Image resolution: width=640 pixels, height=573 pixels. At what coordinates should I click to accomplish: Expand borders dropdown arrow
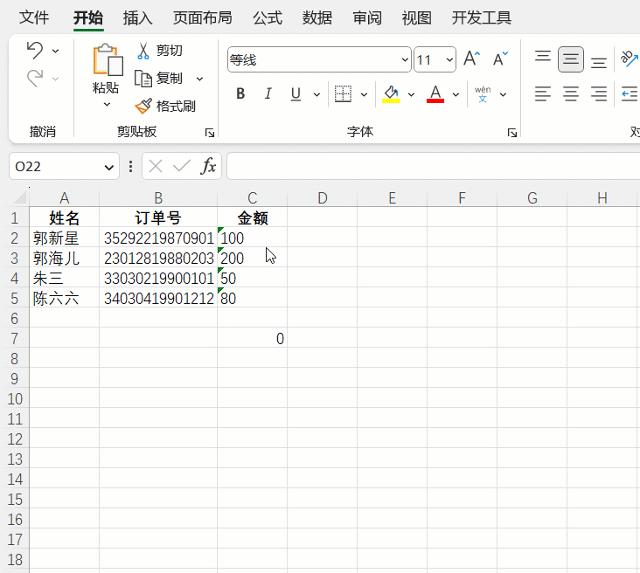click(364, 95)
